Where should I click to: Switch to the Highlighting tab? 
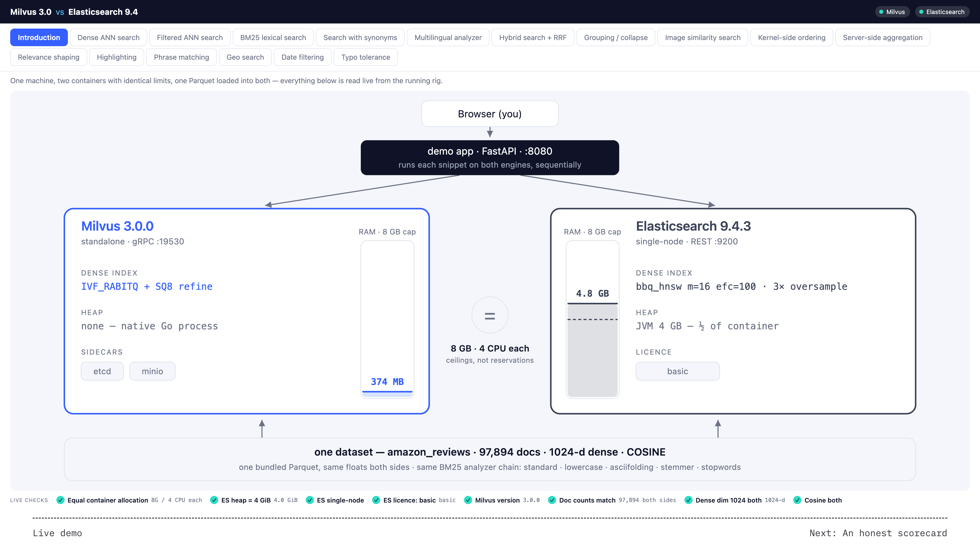coord(117,57)
